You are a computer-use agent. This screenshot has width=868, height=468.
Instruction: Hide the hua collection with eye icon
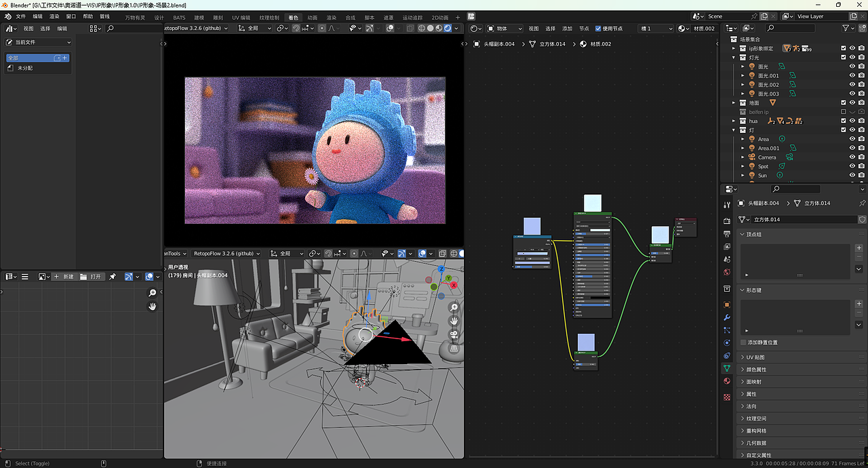(x=852, y=121)
